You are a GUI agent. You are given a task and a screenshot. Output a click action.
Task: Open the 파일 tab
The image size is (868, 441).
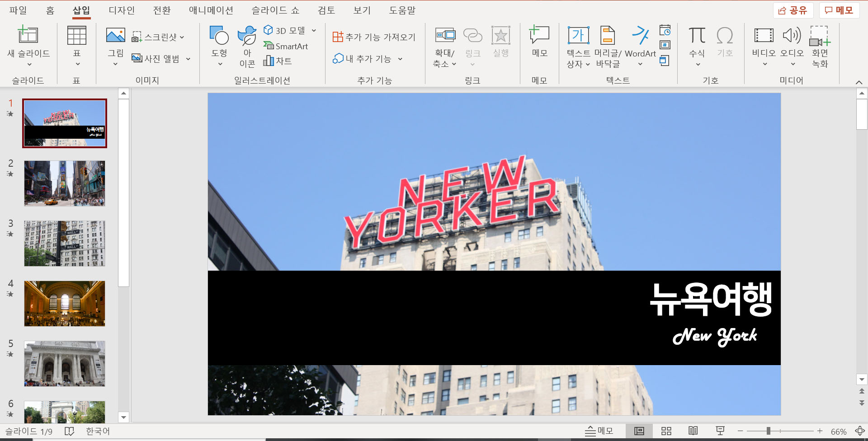18,10
